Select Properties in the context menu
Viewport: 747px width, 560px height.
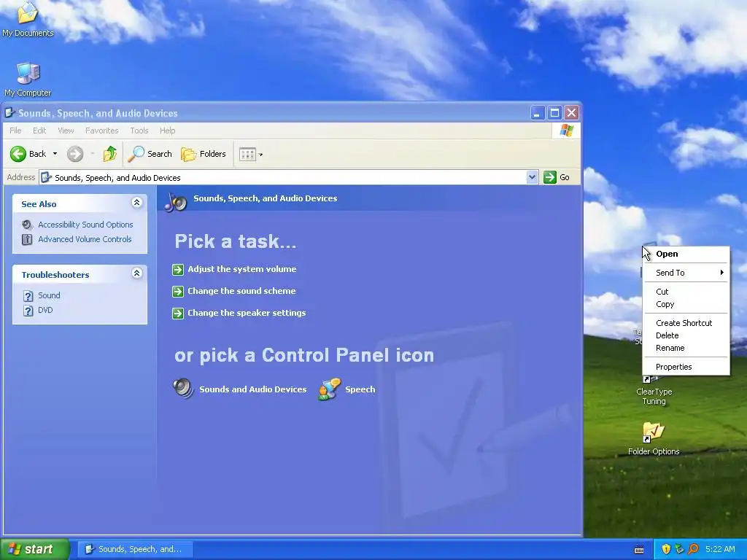point(686,367)
